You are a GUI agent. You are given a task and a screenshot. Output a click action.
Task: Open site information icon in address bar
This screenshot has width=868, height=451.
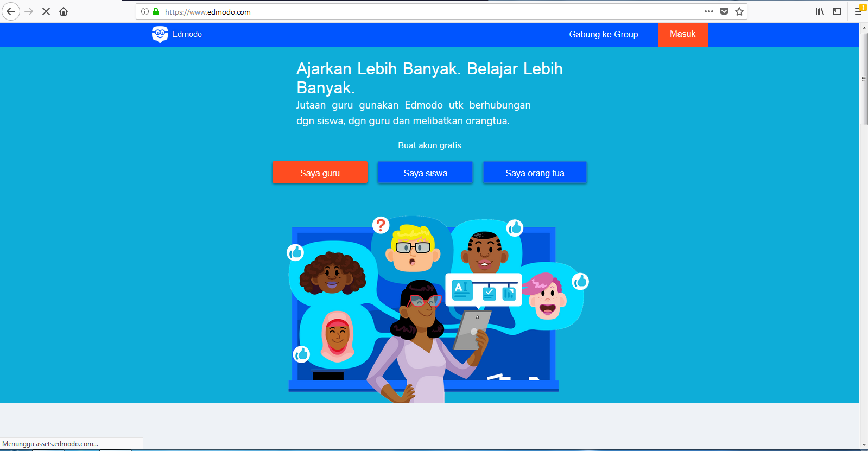click(x=145, y=11)
